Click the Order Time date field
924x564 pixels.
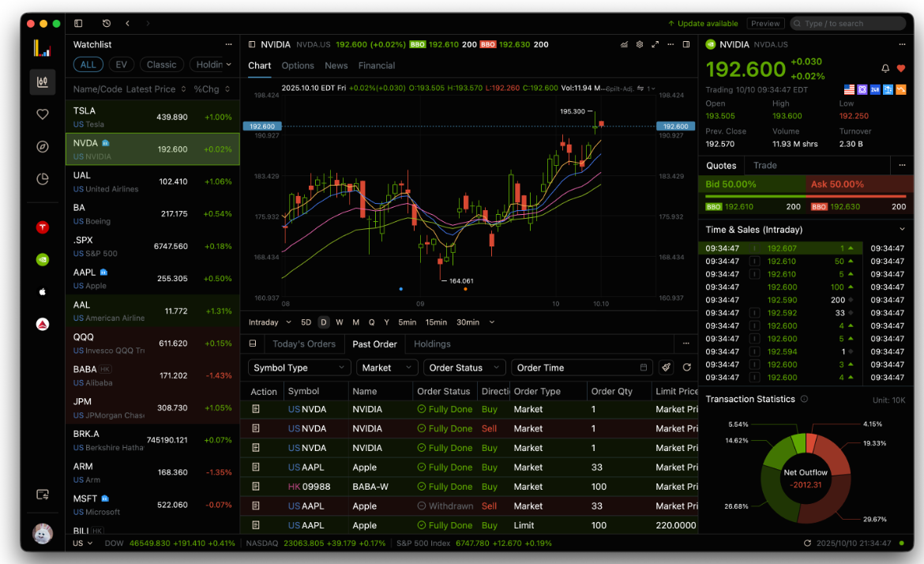pos(582,367)
